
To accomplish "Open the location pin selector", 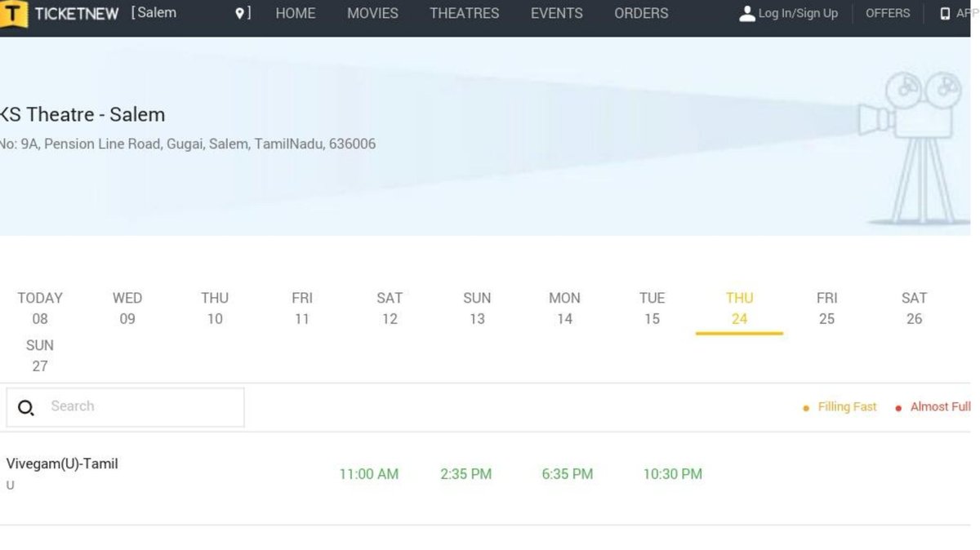I will 239,13.
